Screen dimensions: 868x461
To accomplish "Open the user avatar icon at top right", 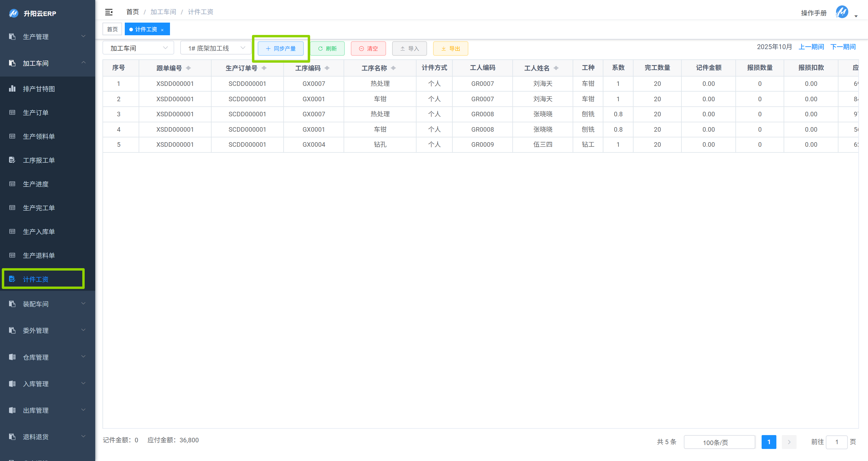I will (x=842, y=12).
